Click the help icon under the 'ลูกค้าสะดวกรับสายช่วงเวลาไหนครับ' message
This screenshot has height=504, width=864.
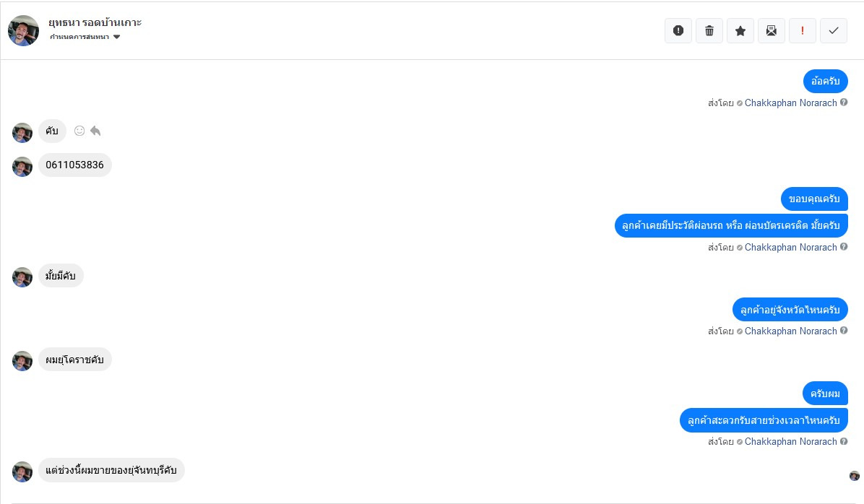tap(844, 441)
